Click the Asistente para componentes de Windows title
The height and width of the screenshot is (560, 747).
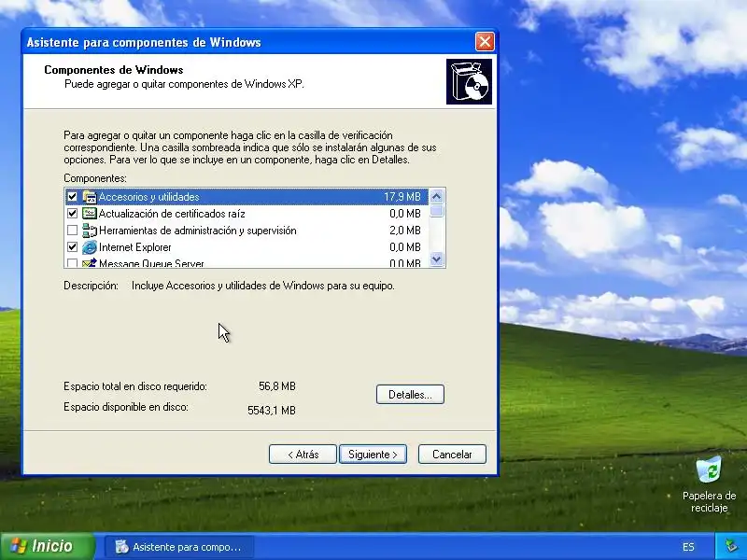click(144, 42)
